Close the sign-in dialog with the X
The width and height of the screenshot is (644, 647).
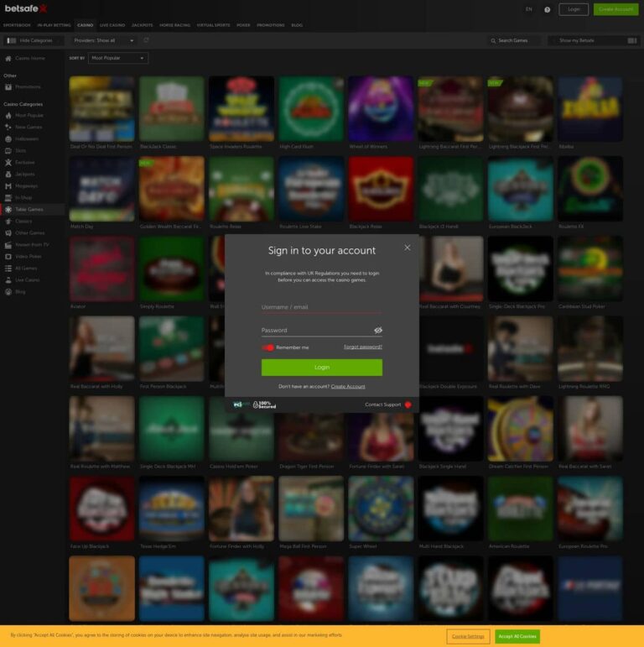pyautogui.click(x=407, y=248)
